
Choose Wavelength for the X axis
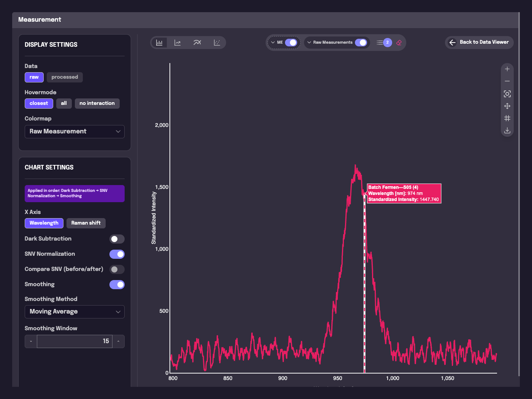(x=44, y=223)
